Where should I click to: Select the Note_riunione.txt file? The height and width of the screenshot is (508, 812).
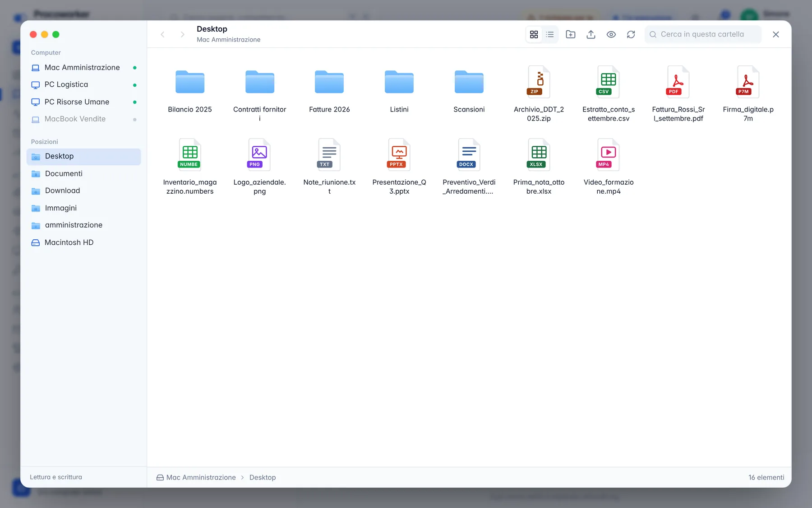329,167
